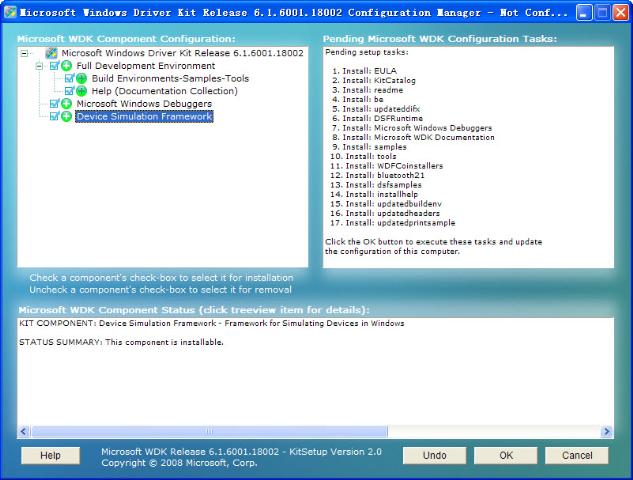Click the status pane horizontal scrollbar thumb
Viewport: 633px width, 480px height.
[x=209, y=432]
